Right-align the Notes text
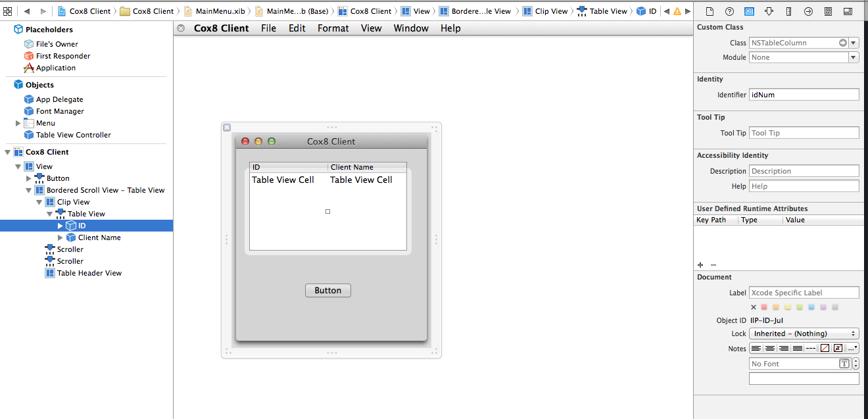 click(784, 348)
